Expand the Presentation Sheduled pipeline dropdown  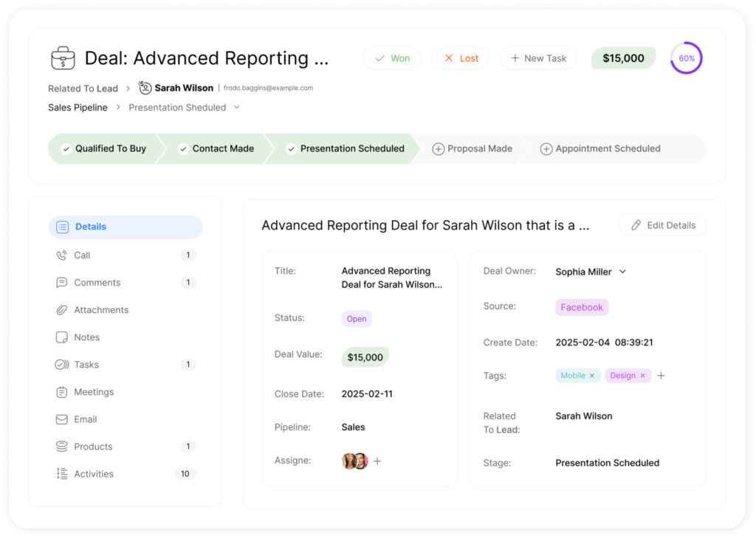237,108
